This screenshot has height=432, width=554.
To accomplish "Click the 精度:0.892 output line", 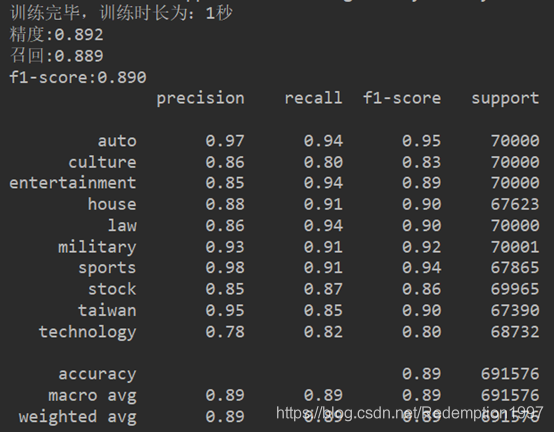I will coord(57,35).
